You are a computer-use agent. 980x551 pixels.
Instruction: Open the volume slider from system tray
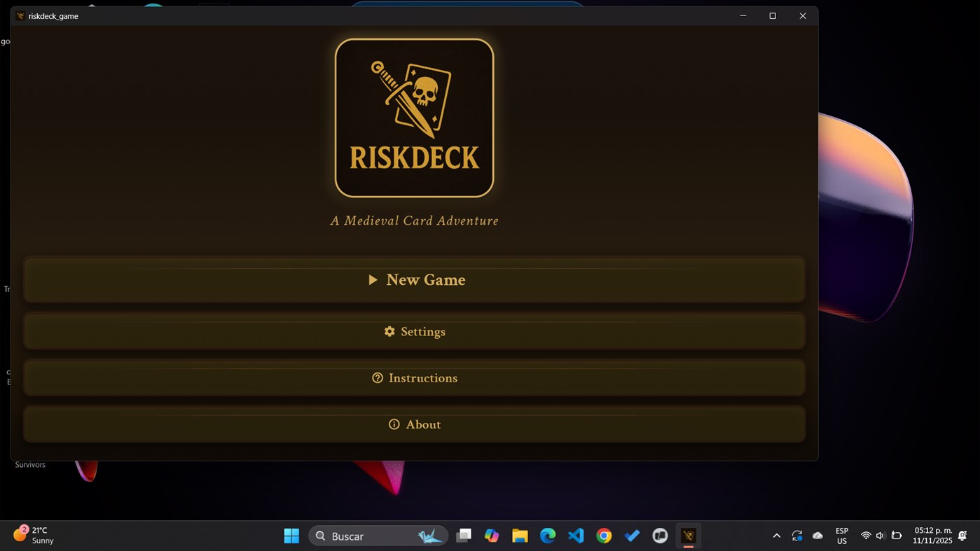pos(881,536)
